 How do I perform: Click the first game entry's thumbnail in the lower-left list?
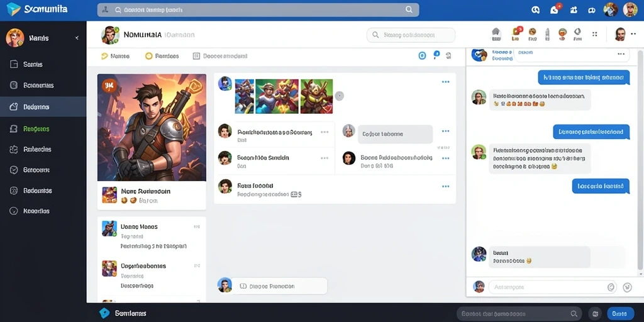pos(109,228)
